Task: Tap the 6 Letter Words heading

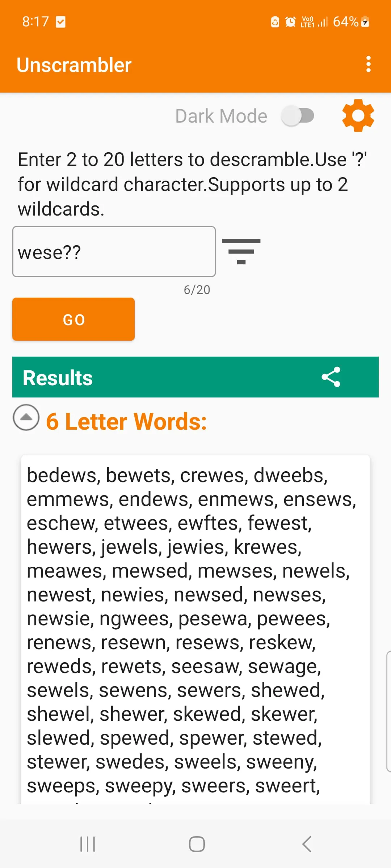Action: [x=126, y=422]
